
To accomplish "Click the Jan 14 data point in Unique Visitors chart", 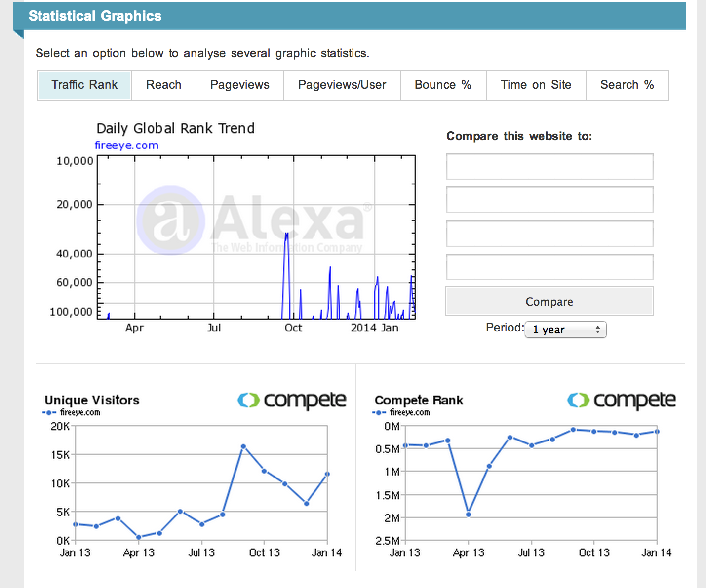I will click(327, 474).
